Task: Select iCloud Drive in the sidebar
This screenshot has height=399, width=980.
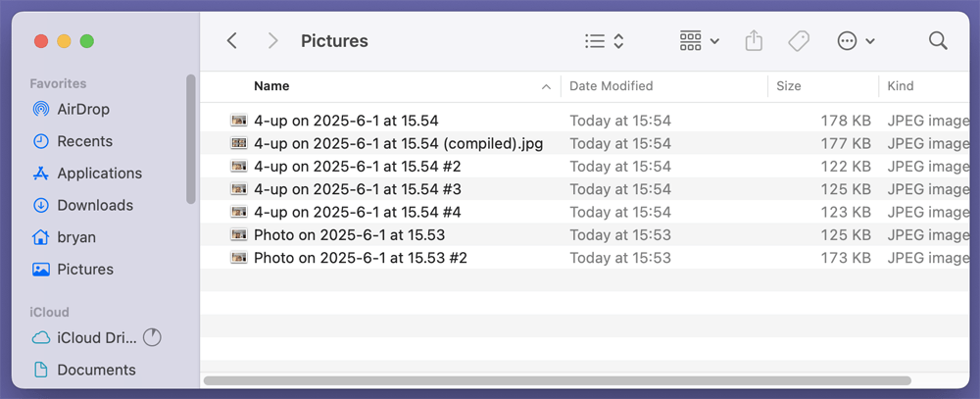Action: click(95, 338)
